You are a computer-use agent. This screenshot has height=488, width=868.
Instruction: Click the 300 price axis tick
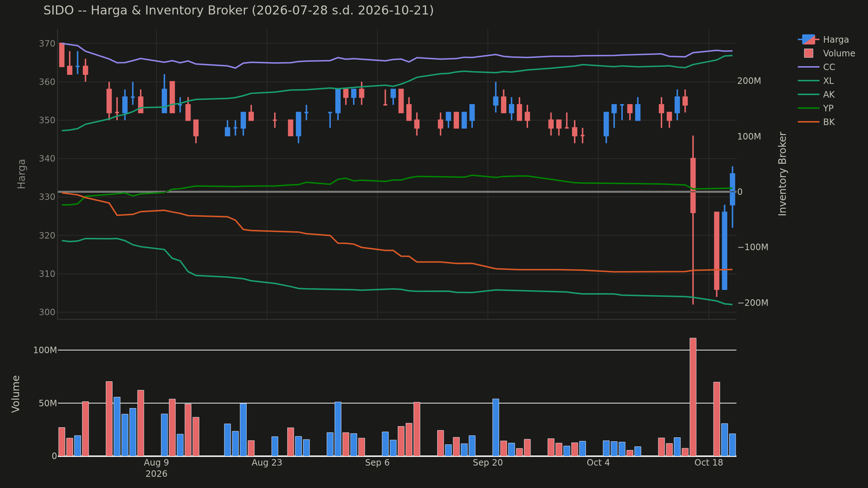coord(48,312)
